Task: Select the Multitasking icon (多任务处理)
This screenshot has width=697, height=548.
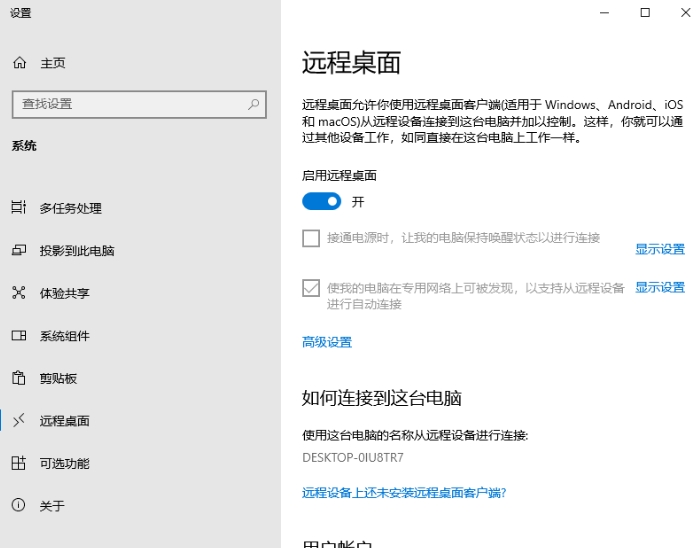Action: point(18,208)
